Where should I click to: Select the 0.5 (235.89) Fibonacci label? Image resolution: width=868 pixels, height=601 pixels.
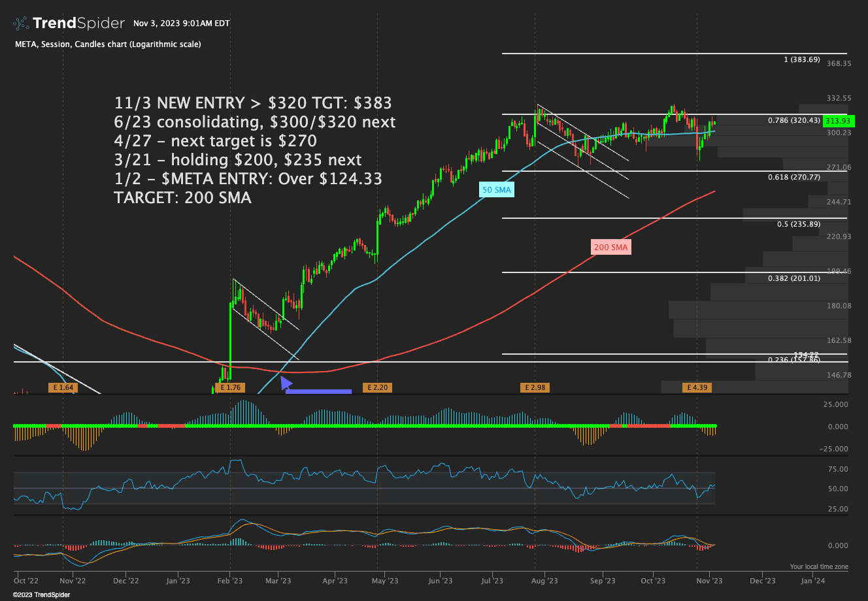(x=798, y=224)
